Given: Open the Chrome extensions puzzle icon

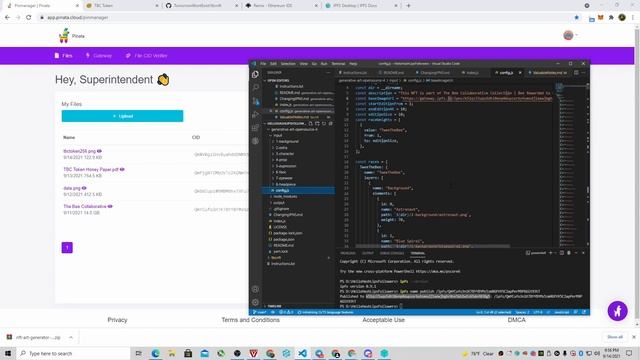Looking at the screenshot, I should (x=611, y=18).
